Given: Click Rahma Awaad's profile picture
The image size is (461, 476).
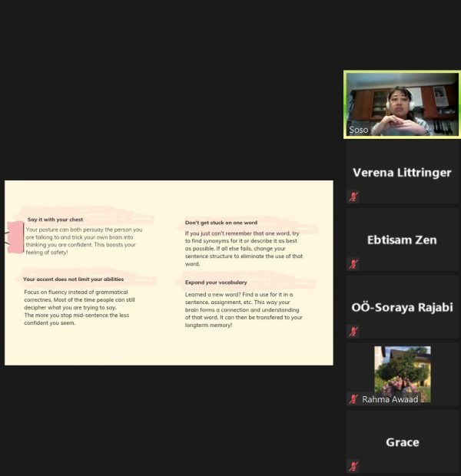Looking at the screenshot, I should point(402,372).
